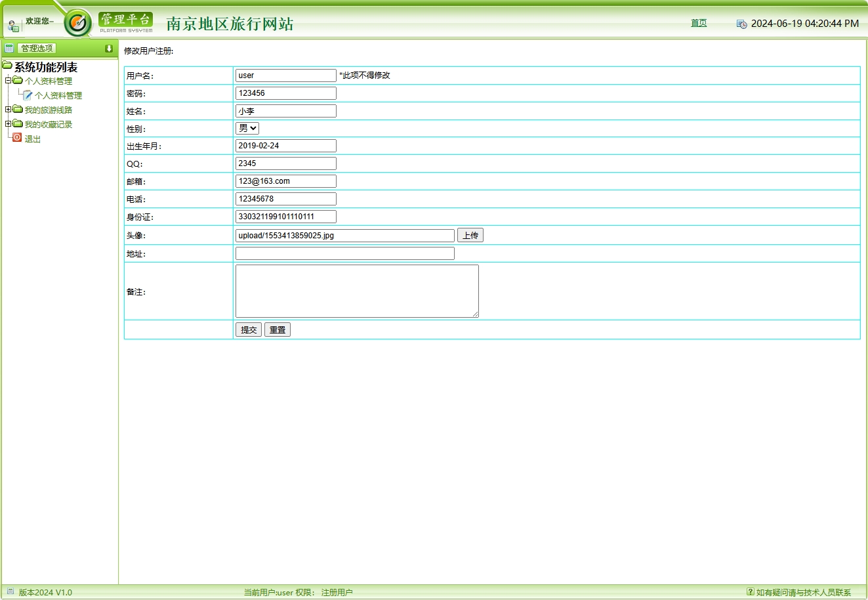Screen dimensions: 868x600
Task: Collapse the 个人资料管理 tree node
Action: click(8, 81)
